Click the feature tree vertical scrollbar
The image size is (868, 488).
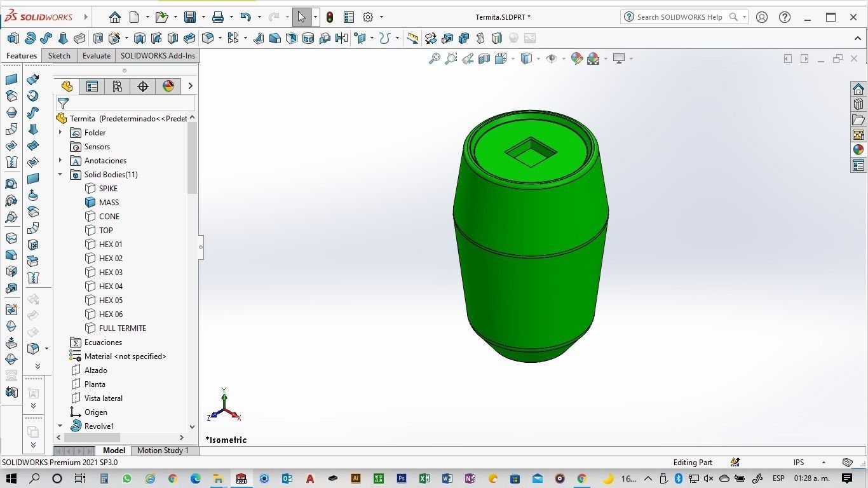coord(192,158)
